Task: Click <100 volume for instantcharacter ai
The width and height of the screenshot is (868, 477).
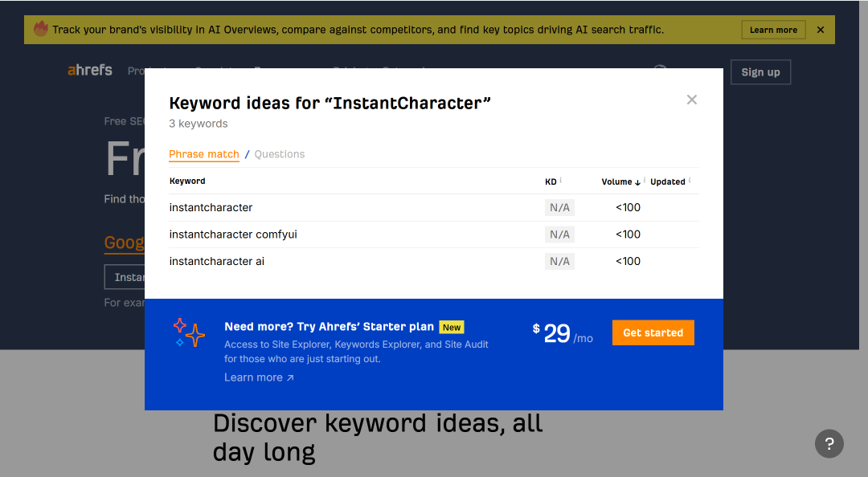Action: [x=628, y=261]
